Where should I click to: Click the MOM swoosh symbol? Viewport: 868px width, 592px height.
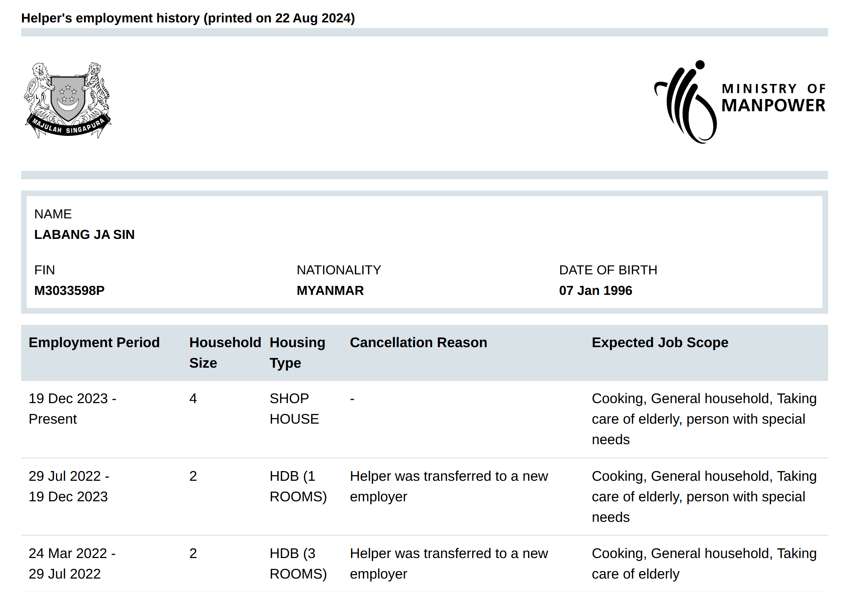pyautogui.click(x=685, y=101)
